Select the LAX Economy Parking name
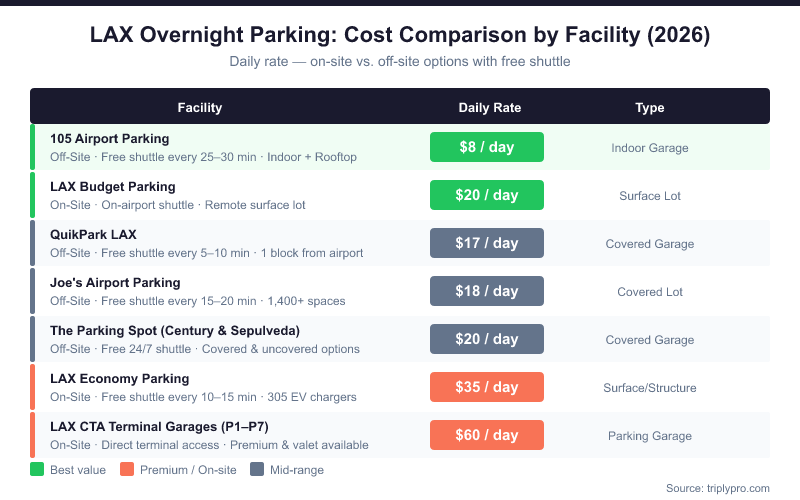This screenshot has width=800, height=500. click(119, 379)
